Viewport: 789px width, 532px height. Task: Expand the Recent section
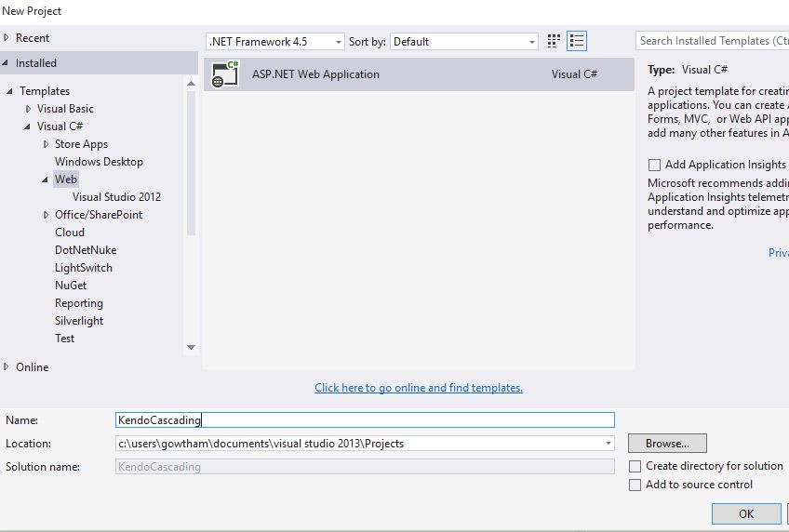point(6,38)
